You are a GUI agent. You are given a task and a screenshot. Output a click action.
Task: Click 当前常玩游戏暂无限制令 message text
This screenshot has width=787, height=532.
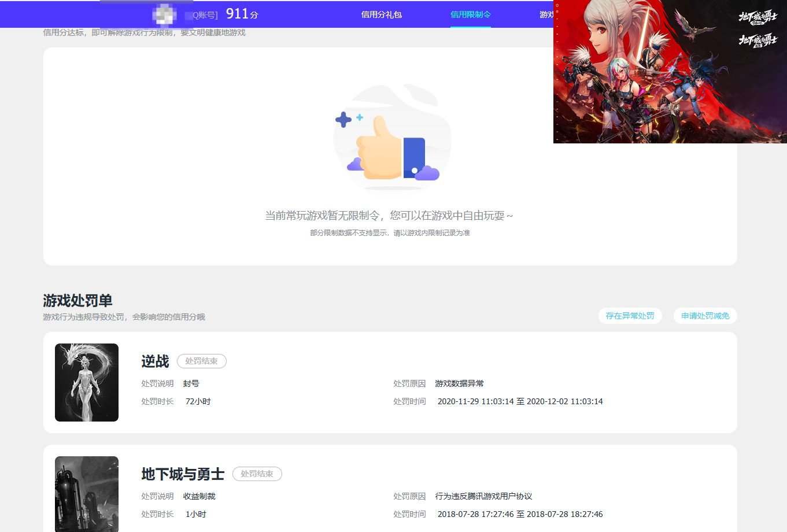pos(389,216)
